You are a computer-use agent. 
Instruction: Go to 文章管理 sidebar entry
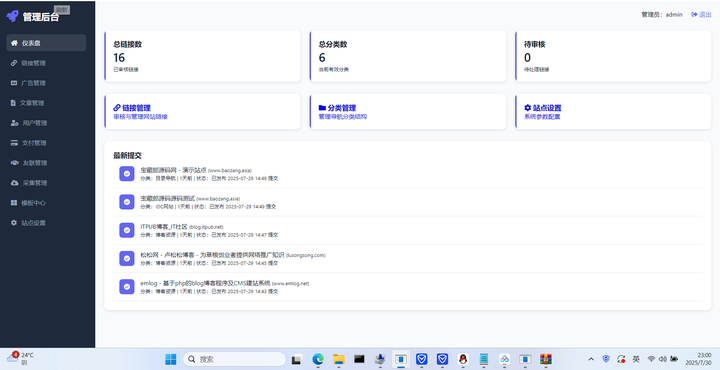[46, 103]
